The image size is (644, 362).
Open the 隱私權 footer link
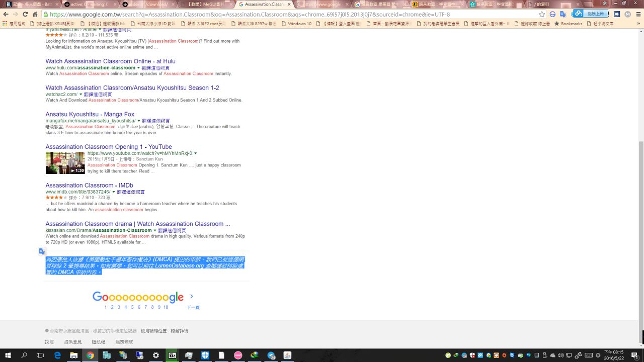(x=99, y=342)
